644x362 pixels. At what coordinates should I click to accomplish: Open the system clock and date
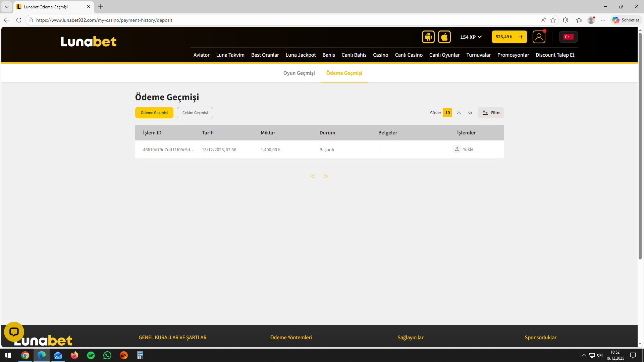pyautogui.click(x=615, y=355)
